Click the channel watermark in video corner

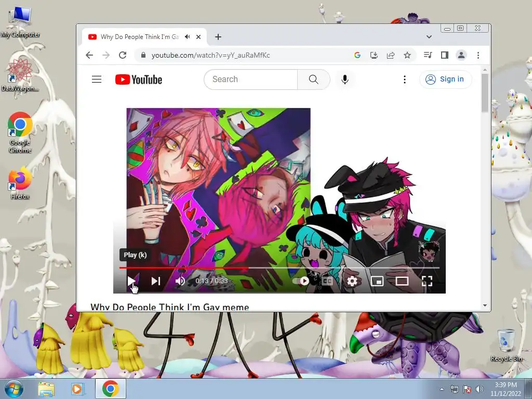click(x=429, y=251)
